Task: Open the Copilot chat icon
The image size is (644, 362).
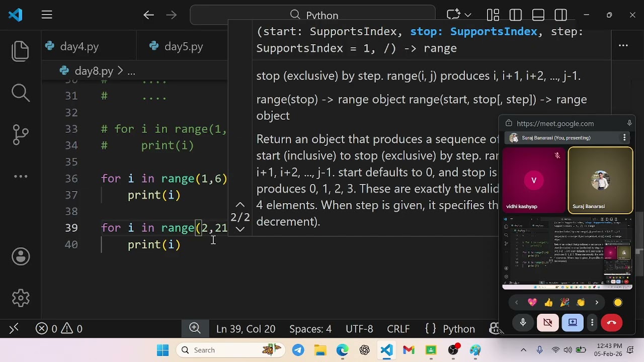Action: coord(454,15)
